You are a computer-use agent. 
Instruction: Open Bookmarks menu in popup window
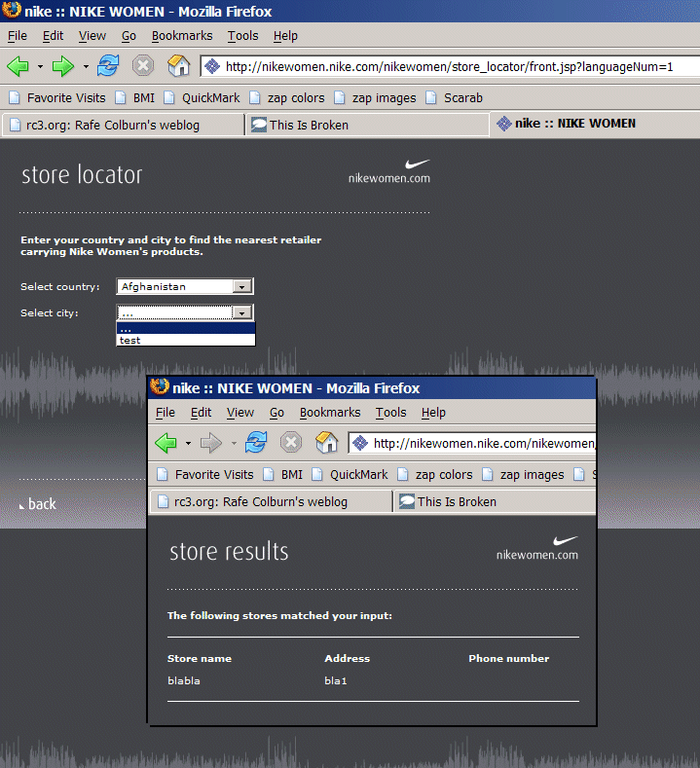coord(330,413)
